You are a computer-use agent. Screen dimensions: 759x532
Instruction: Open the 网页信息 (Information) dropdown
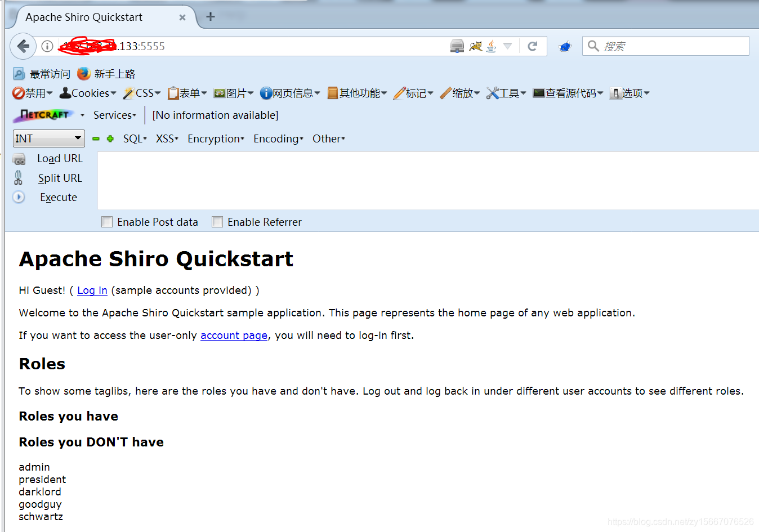coord(290,93)
